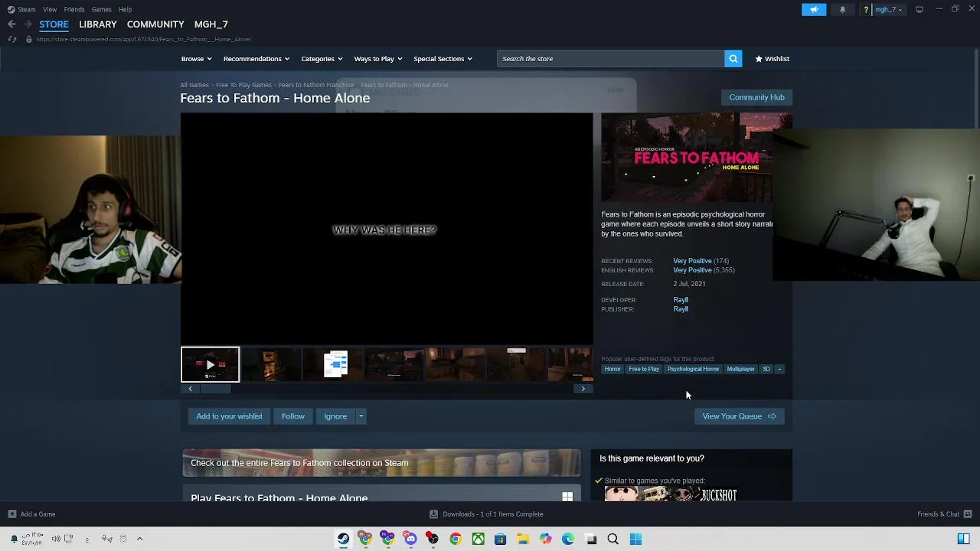The width and height of the screenshot is (980, 551).
Task: Expand the Recommendations dropdown
Action: 256,59
